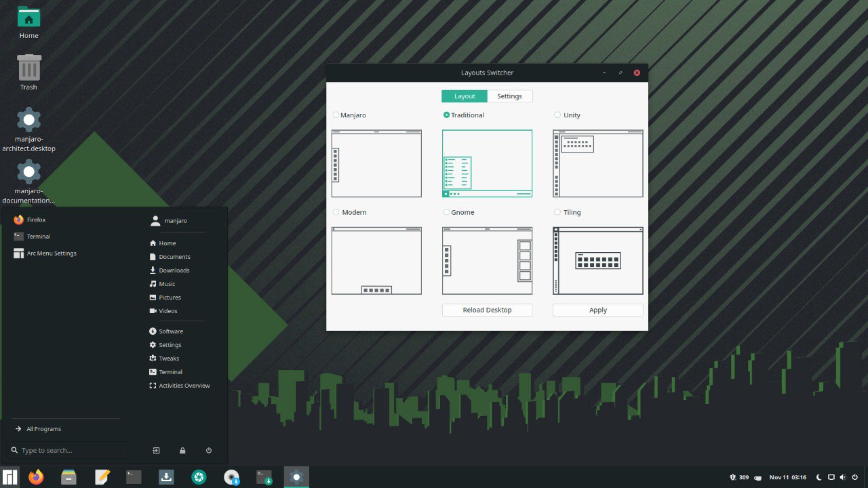Open the manjaro user profile in Arc Menu
The height and width of the screenshot is (488, 868).
point(169,220)
